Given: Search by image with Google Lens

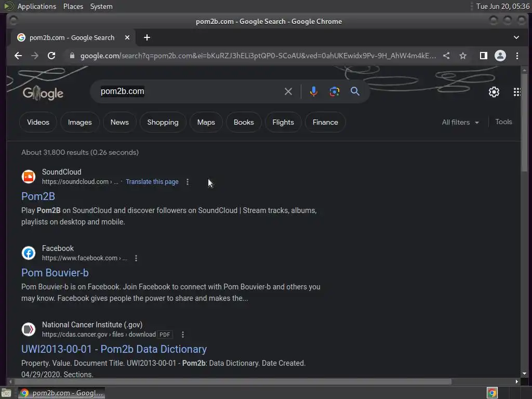Looking at the screenshot, I should coord(334,91).
